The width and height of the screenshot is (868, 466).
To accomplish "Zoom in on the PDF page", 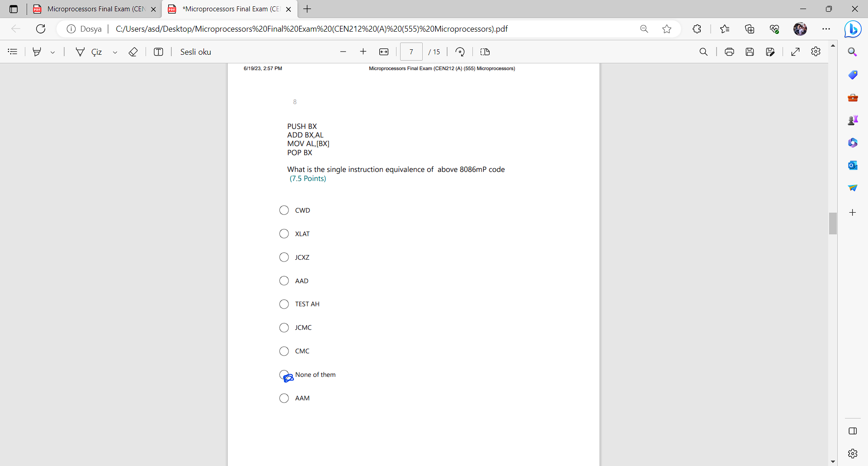I will click(363, 52).
